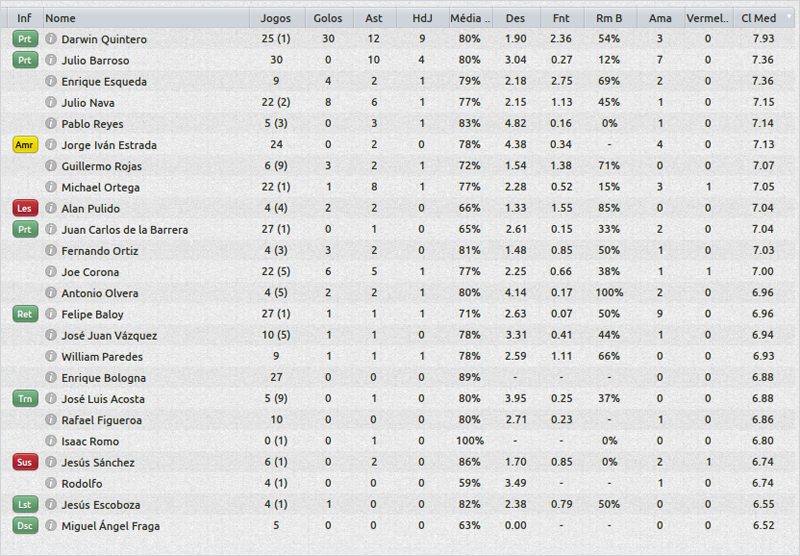Click the red Les badge for Alan Pulido
The image size is (800, 556).
click(24, 208)
